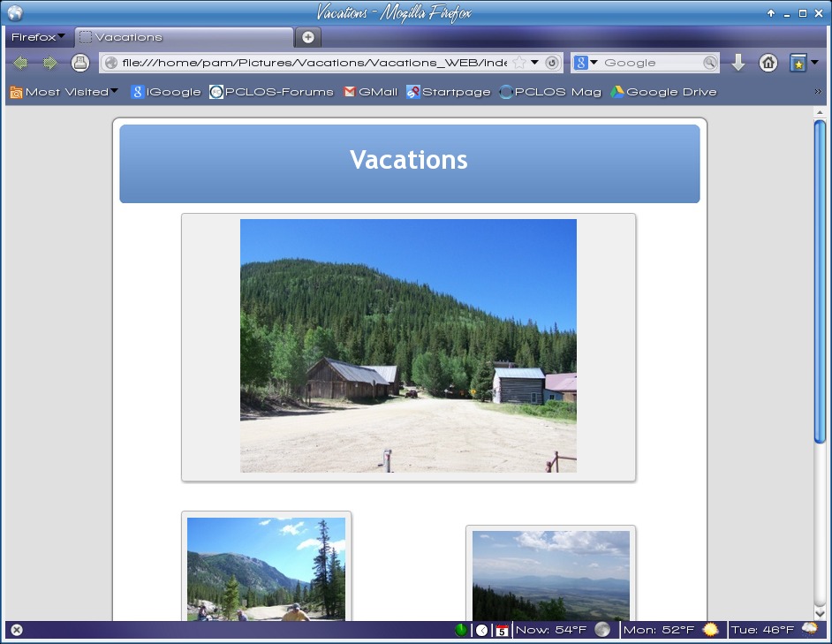
Task: Bookmark this page with the star icon
Action: pos(519,63)
